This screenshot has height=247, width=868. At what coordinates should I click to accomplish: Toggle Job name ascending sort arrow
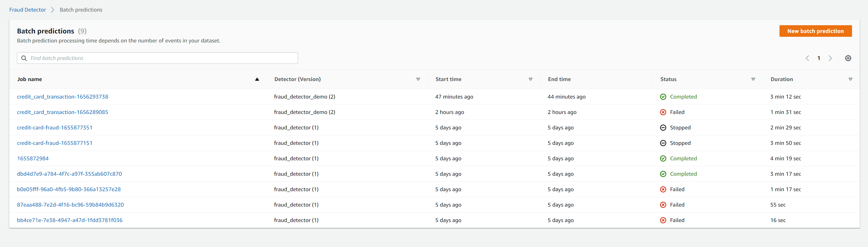(257, 79)
